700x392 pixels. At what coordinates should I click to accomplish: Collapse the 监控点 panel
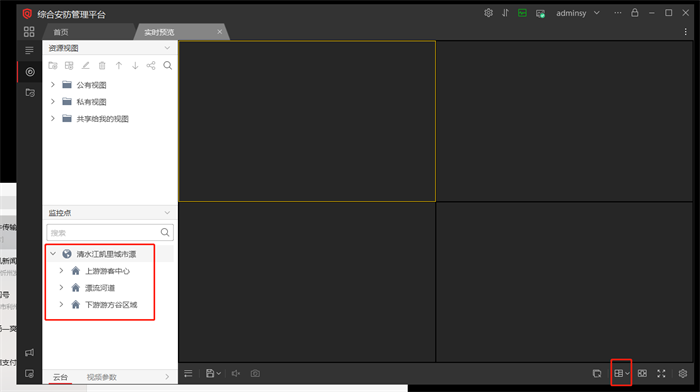click(167, 213)
